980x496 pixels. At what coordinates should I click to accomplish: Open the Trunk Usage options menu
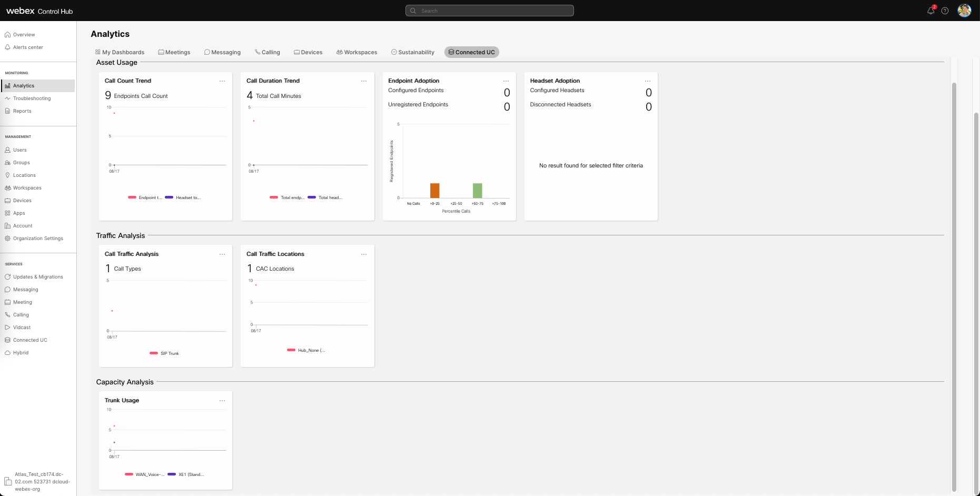pos(222,401)
